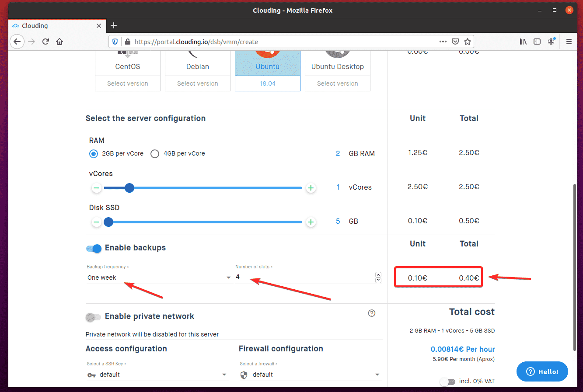583x392 pixels.
Task: Select the Ubuntu operating system
Action: point(268,63)
